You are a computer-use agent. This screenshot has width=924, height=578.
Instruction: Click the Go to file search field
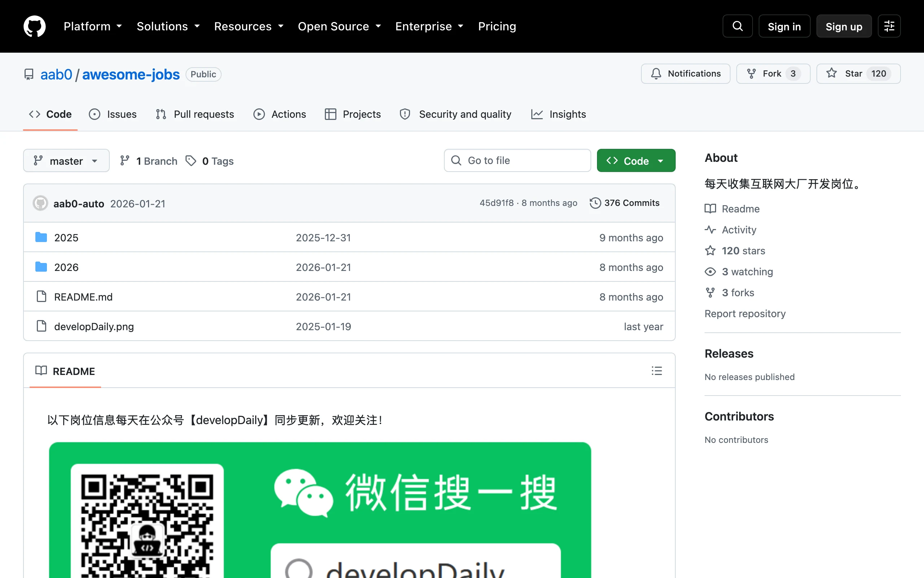pos(517,160)
